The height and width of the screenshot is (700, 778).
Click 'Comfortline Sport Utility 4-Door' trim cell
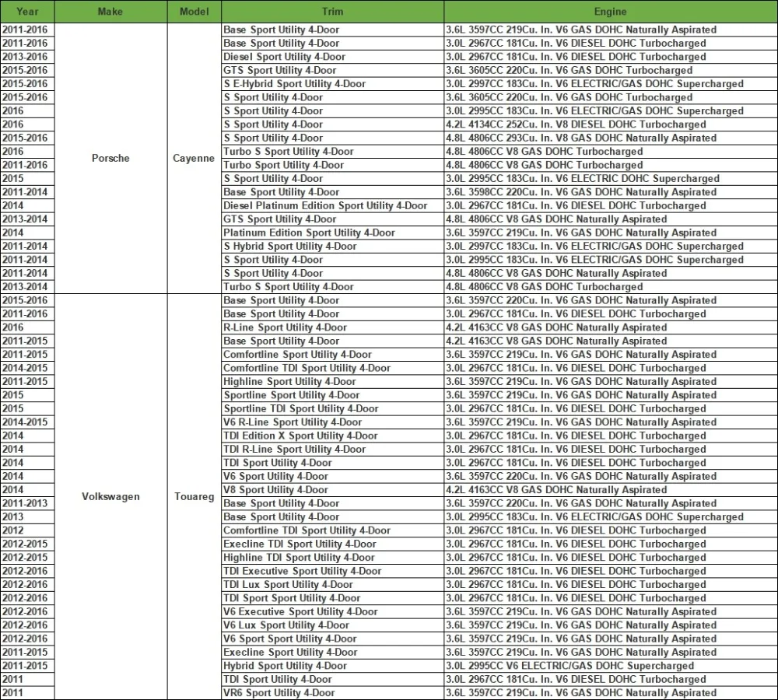332,354
